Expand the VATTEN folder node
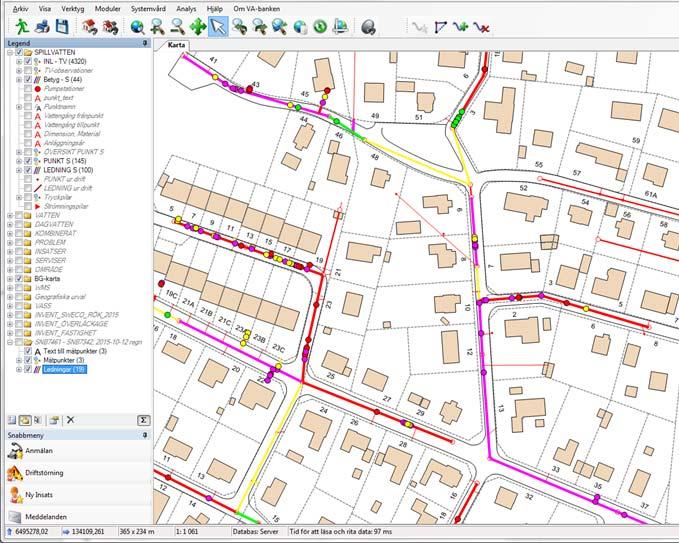Image resolution: width=679 pixels, height=543 pixels. tap(10, 215)
